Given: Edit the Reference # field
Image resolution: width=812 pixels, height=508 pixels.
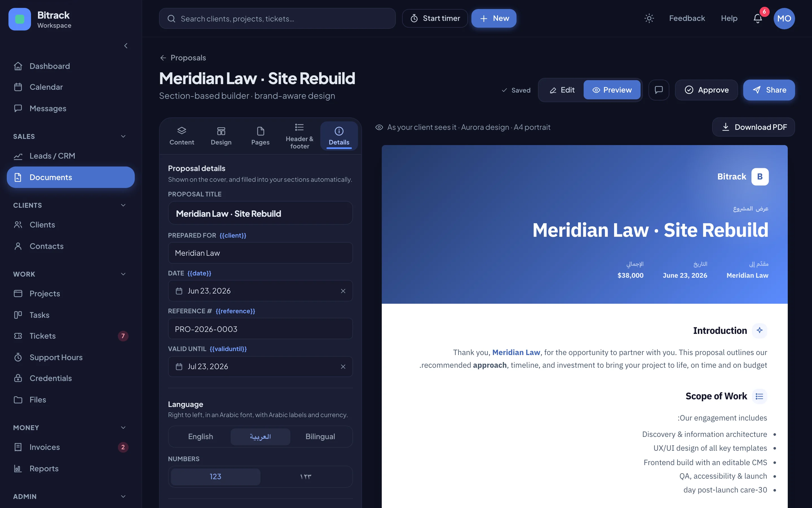Looking at the screenshot, I should point(260,329).
